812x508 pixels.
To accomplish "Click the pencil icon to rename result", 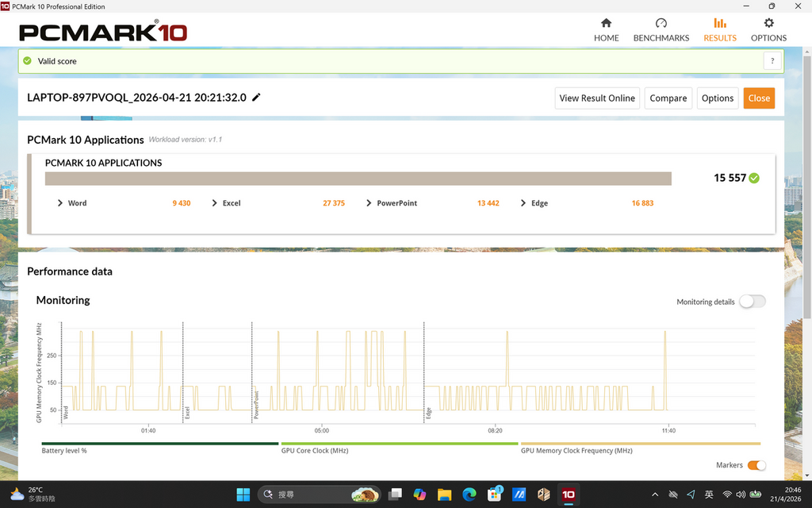I will (256, 98).
